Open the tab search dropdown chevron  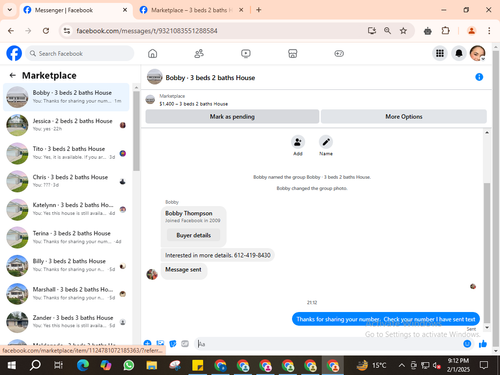(10, 10)
